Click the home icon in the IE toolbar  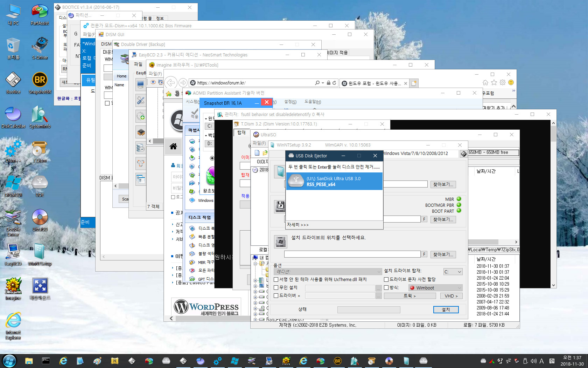485,83
